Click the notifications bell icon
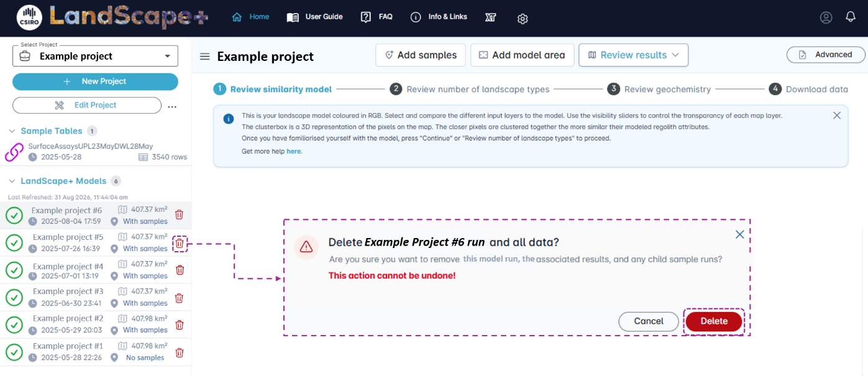The height and width of the screenshot is (381, 868). pyautogui.click(x=851, y=17)
